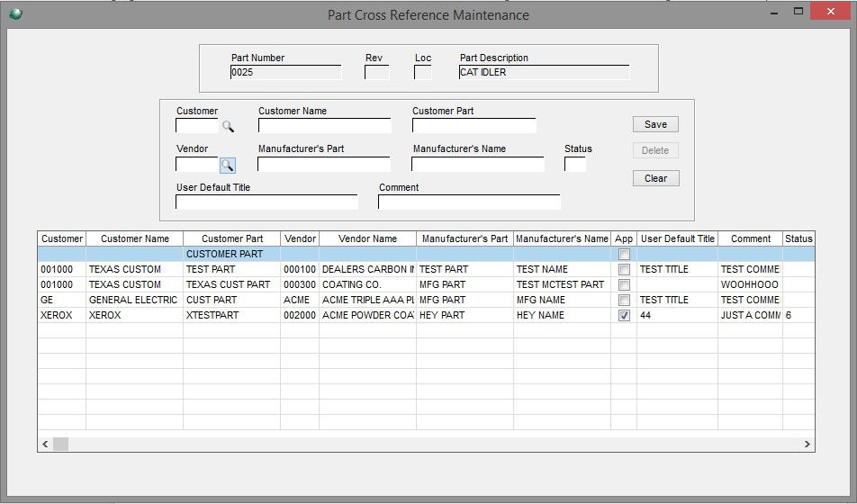857x504 pixels.
Task: Sort by Manufacturer's Part column header
Action: tap(465, 238)
